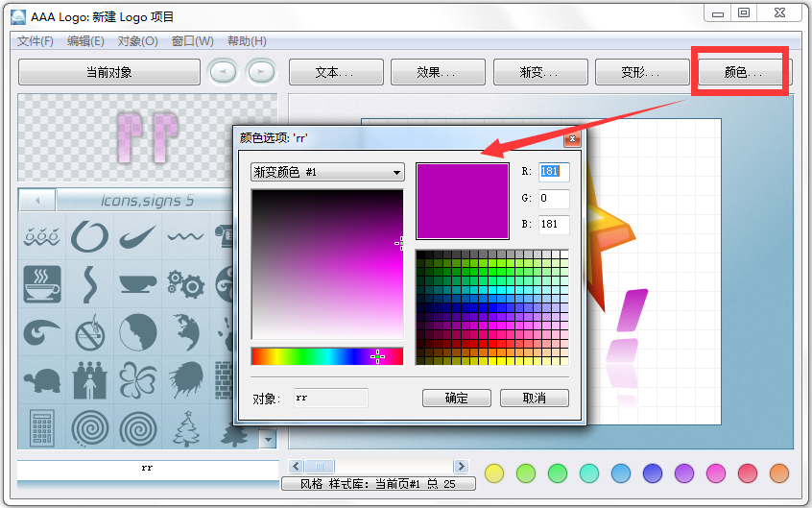This screenshot has width=812, height=508.
Task: Expand the icon library dropdown arrow
Action: tap(269, 439)
